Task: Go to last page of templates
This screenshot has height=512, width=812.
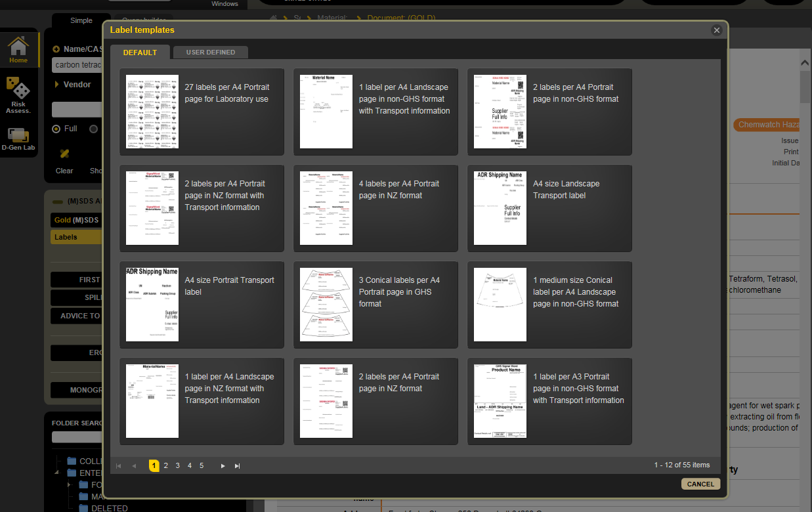Action: point(238,466)
